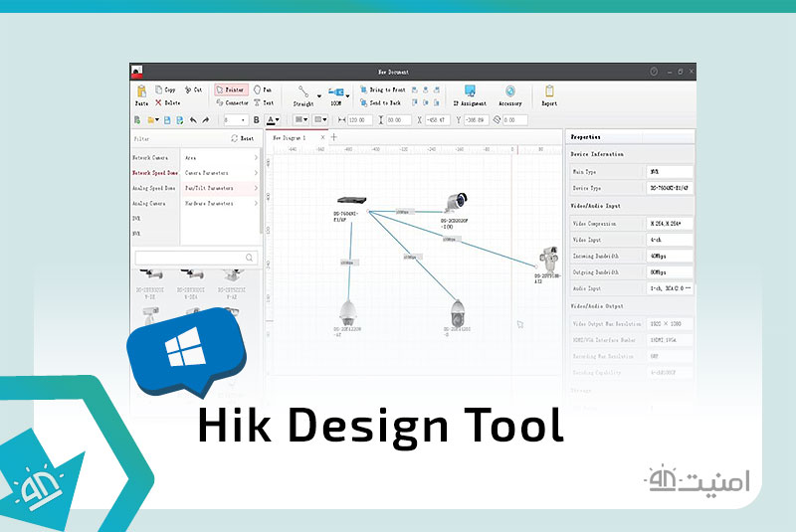Select the Text tool

264,103
